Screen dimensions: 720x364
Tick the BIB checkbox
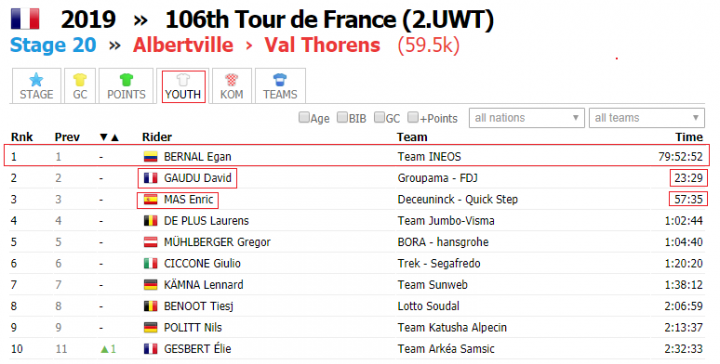coord(342,118)
